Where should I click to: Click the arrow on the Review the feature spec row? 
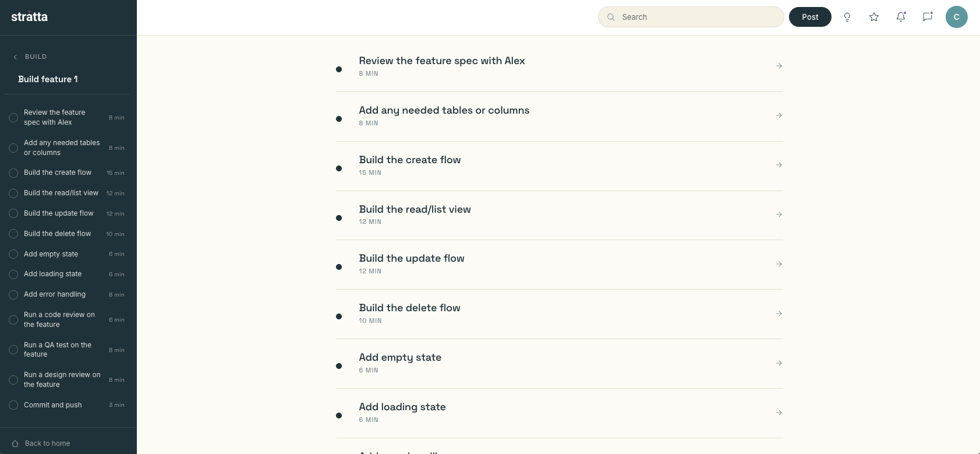779,66
